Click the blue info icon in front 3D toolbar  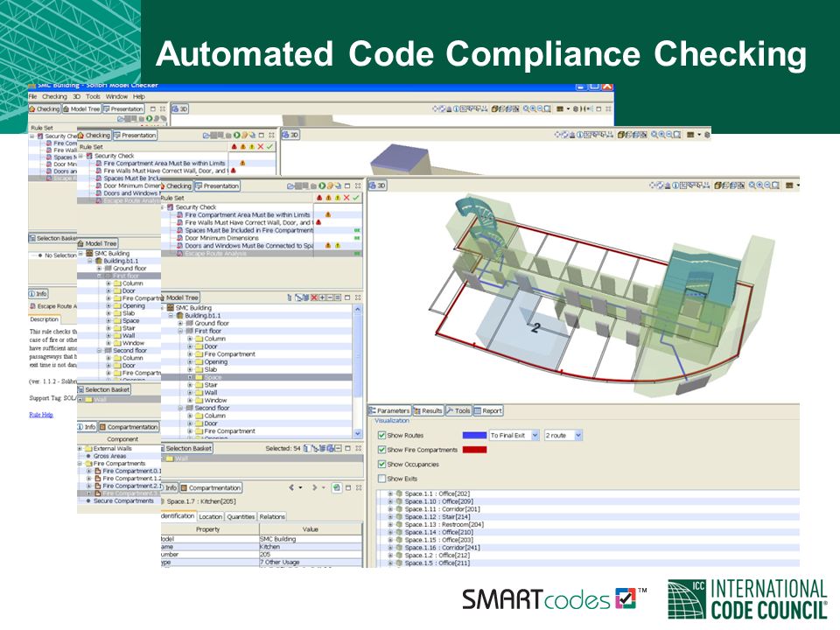pyautogui.click(x=677, y=185)
